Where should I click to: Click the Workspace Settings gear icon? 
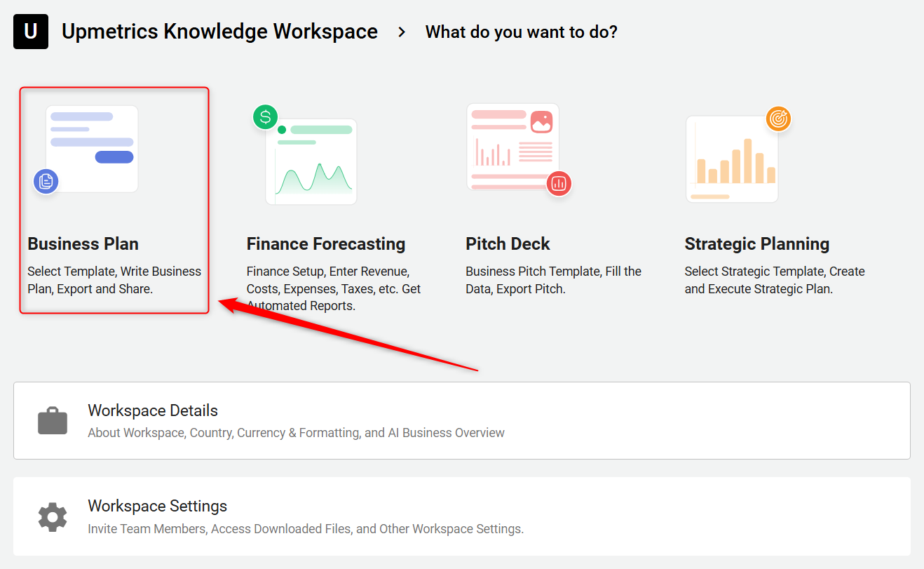(53, 517)
